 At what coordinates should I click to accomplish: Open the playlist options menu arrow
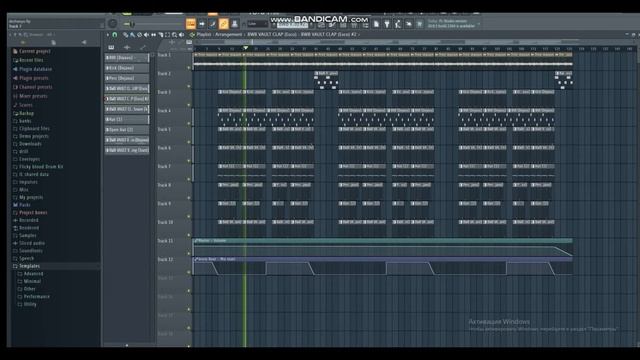(108, 35)
